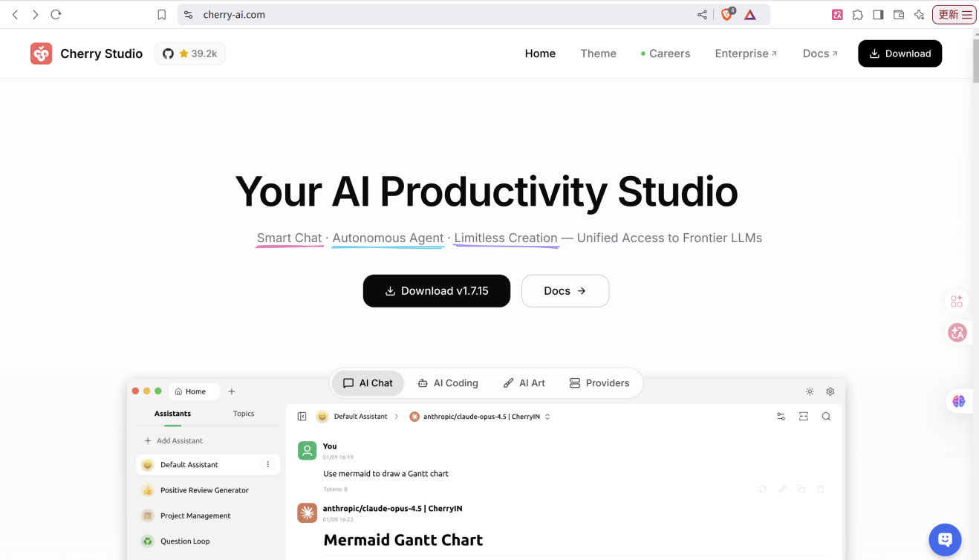Open the Brave Wallet icon
The width and height of the screenshot is (979, 560).
(x=899, y=14)
